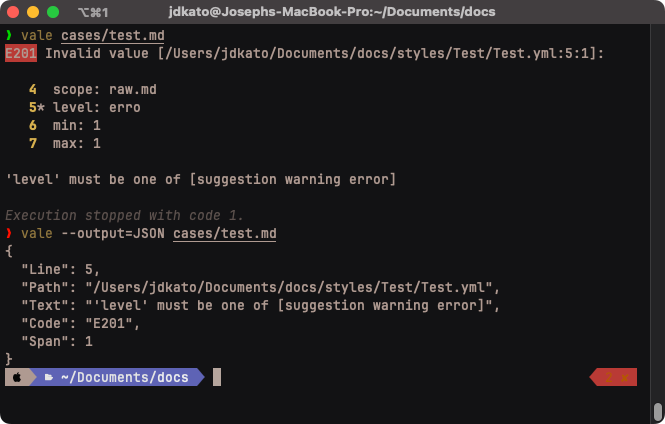The height and width of the screenshot is (424, 665).
Task: Click the red E201 error badge
Action: click(x=21, y=53)
